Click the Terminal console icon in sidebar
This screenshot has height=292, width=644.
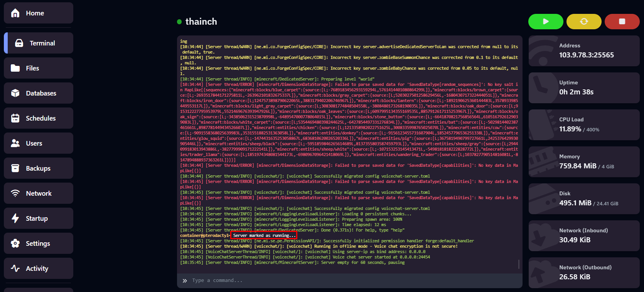tap(19, 43)
